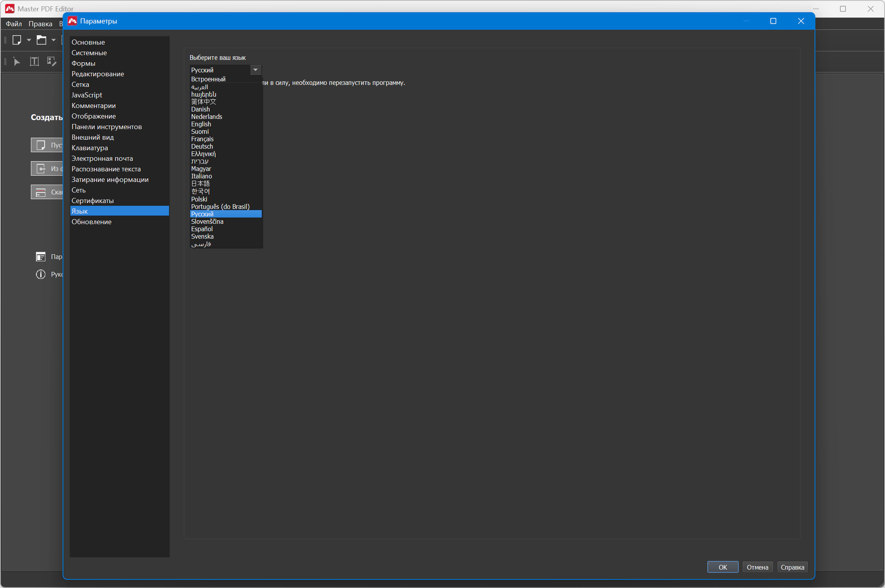Open the Правка menu
This screenshot has width=885, height=588.
pyautogui.click(x=40, y=24)
